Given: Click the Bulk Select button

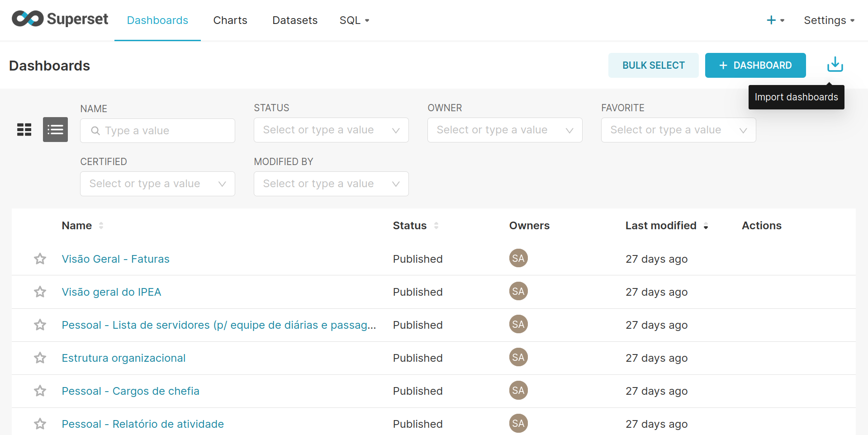Looking at the screenshot, I should pyautogui.click(x=653, y=65).
